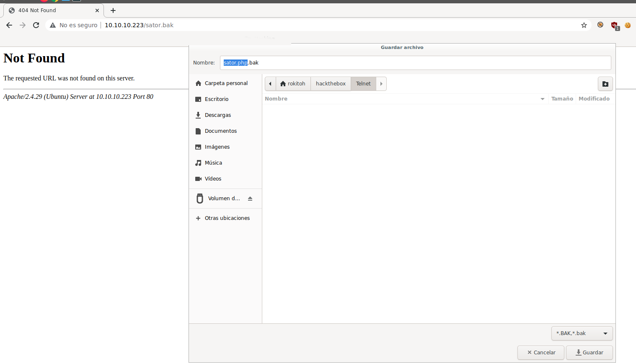This screenshot has height=364, width=636.
Task: Click the Cancelar button
Action: pyautogui.click(x=541, y=353)
